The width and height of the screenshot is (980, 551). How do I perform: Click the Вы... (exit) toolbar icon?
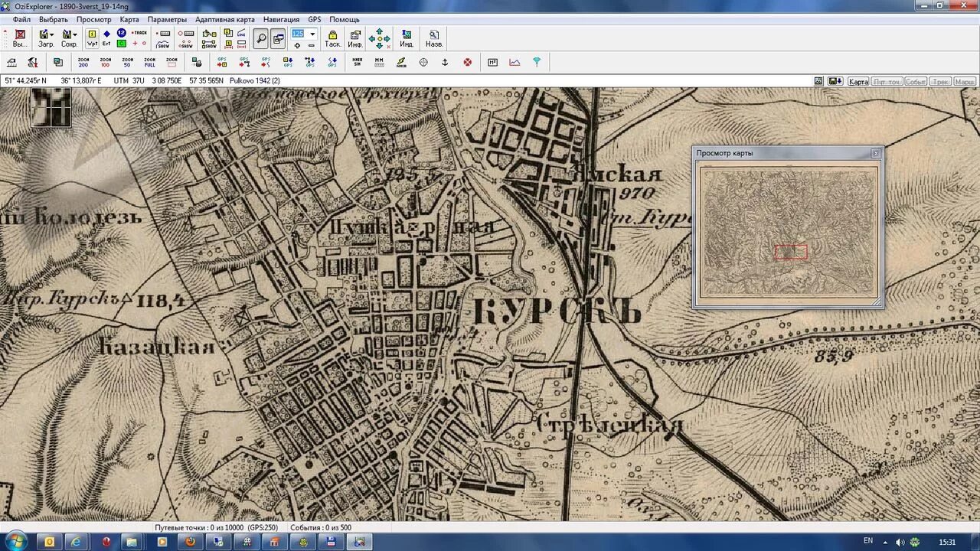(20, 38)
